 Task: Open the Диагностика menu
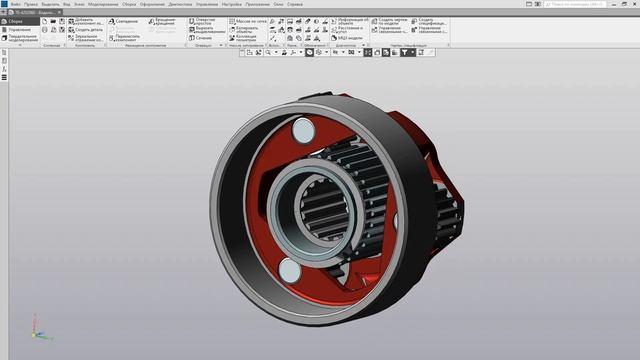coord(180,4)
